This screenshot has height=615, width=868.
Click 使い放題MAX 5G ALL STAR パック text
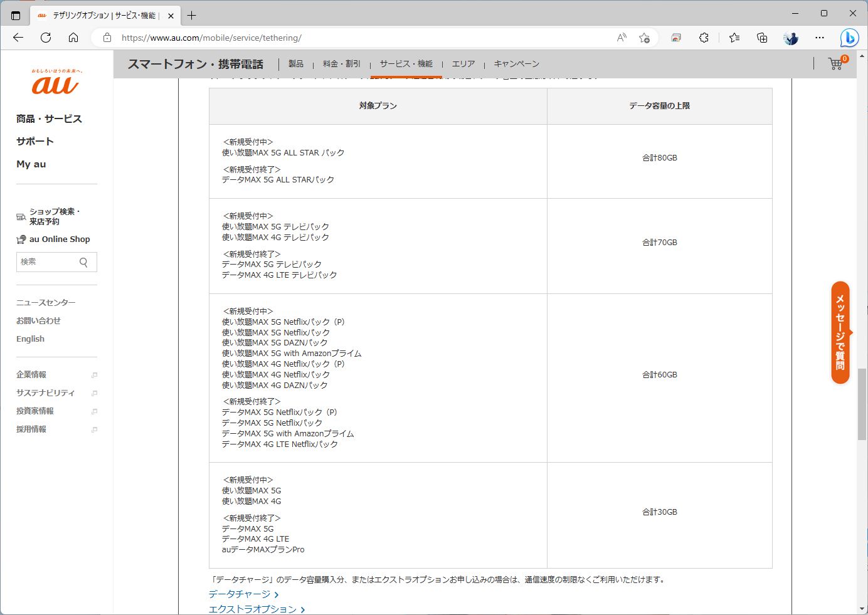tap(283, 152)
